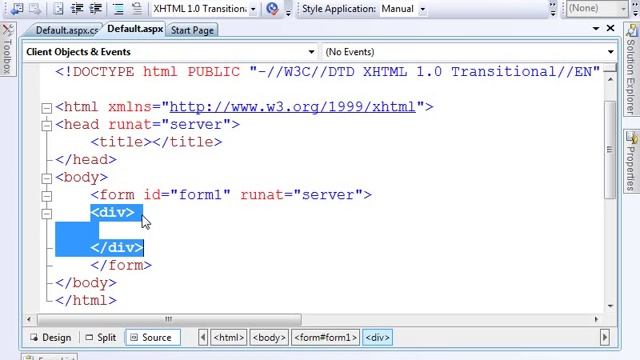Viewport: 640px width, 360px height.
Task: Click the vertical scrollbar up arrow
Action: 610,79
